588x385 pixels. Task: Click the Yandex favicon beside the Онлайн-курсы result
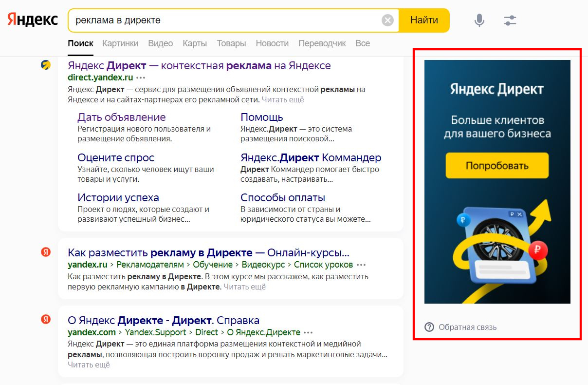coord(46,252)
